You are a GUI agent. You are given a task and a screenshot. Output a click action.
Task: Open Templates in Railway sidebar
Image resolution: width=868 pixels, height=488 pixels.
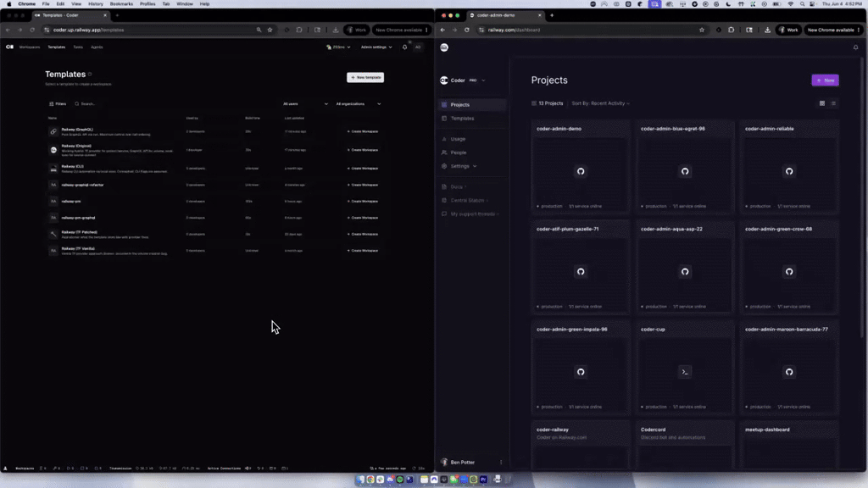tap(472, 119)
